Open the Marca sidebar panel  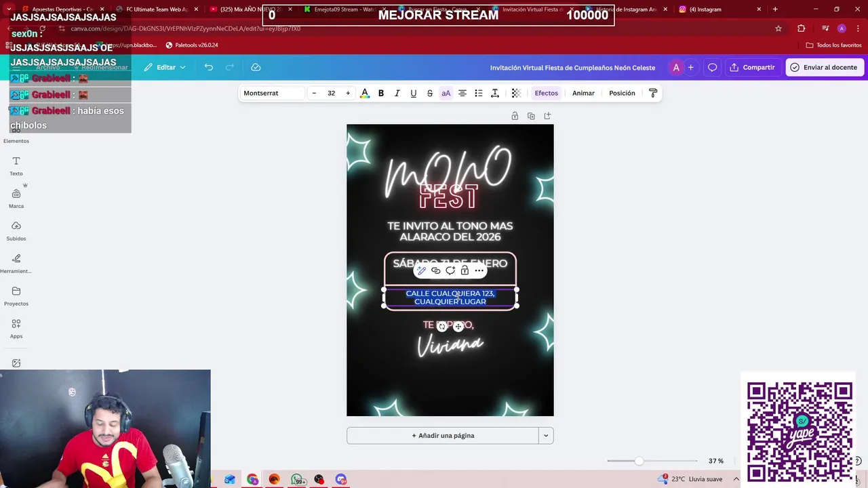(x=16, y=199)
